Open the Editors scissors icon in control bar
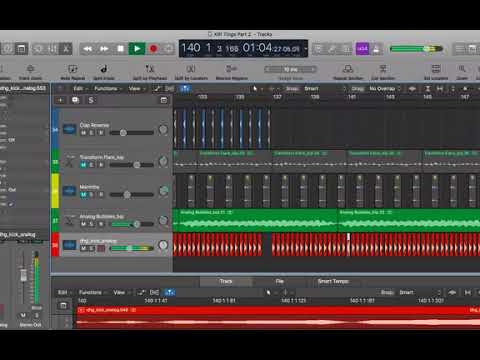The height and width of the screenshot is (360, 480). tap(66, 49)
